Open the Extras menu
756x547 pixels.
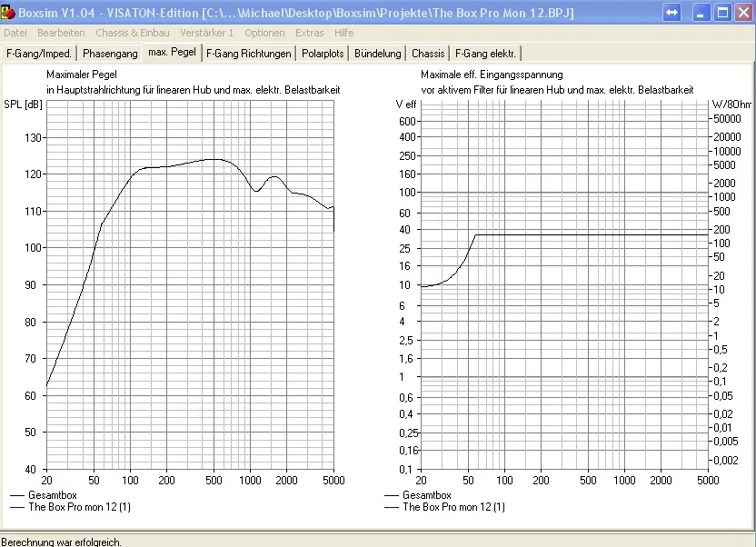309,33
